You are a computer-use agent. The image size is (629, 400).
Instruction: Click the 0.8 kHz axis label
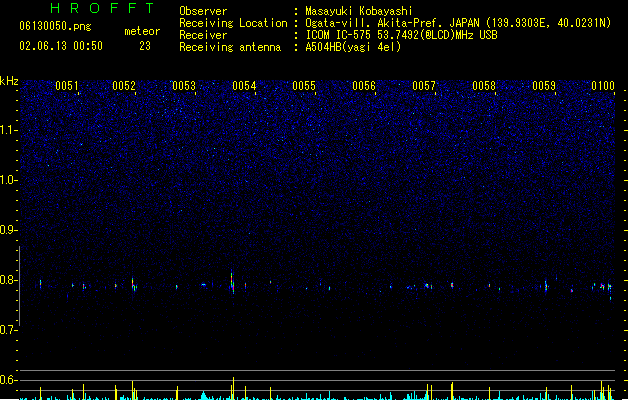(8, 280)
